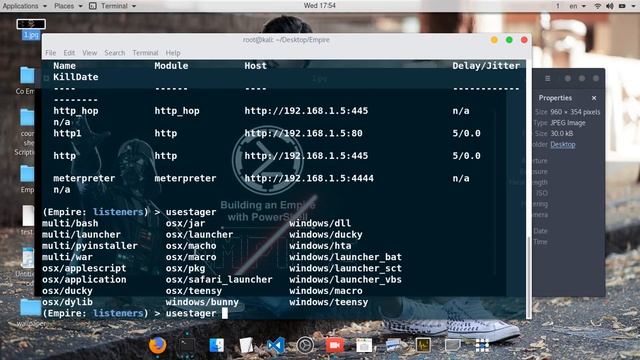Close the Properties sidebar panel
The image size is (640, 360).
pyautogui.click(x=594, y=98)
